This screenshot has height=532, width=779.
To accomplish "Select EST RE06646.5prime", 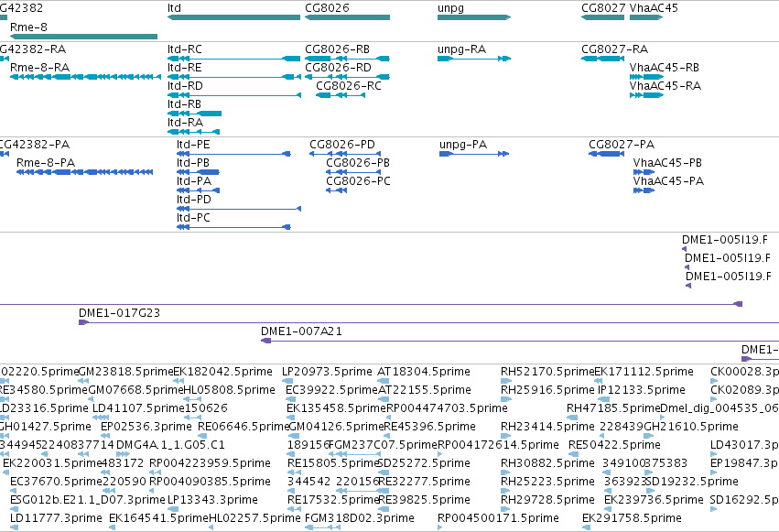I will tap(243, 427).
